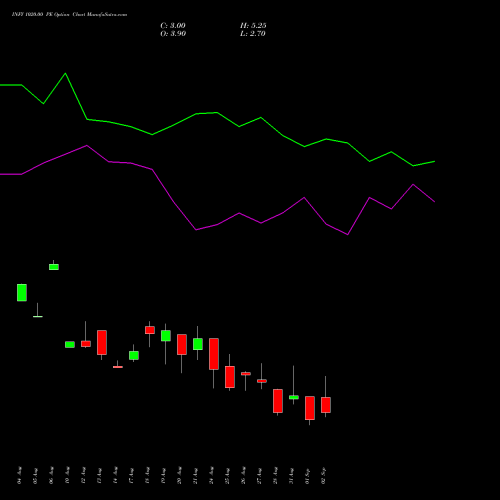Image resolution: width=500 pixels, height=500 pixels.
Task: Click the '06 Aug' date label
Action: (51, 476)
